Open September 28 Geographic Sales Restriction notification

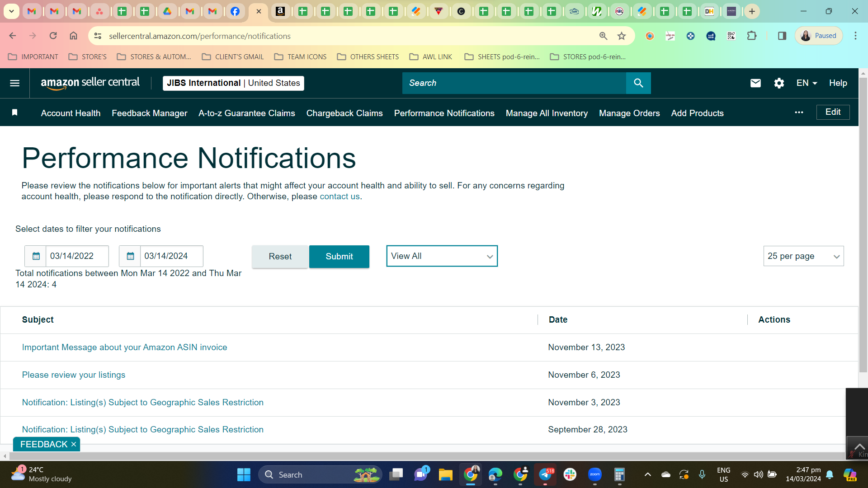click(142, 430)
